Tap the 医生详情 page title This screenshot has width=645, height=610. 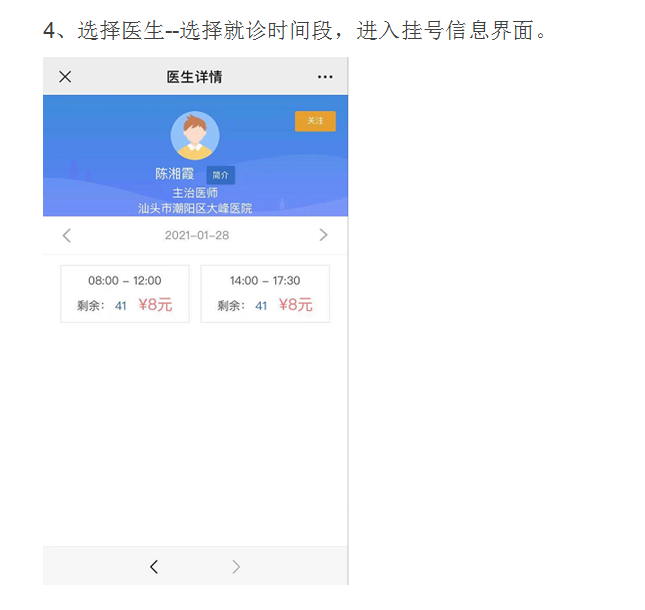[194, 77]
